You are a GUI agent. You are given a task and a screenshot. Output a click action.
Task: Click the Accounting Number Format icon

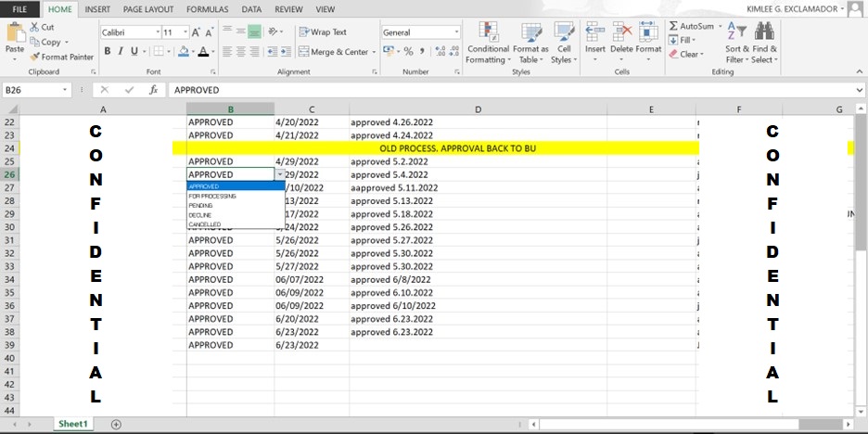click(388, 52)
